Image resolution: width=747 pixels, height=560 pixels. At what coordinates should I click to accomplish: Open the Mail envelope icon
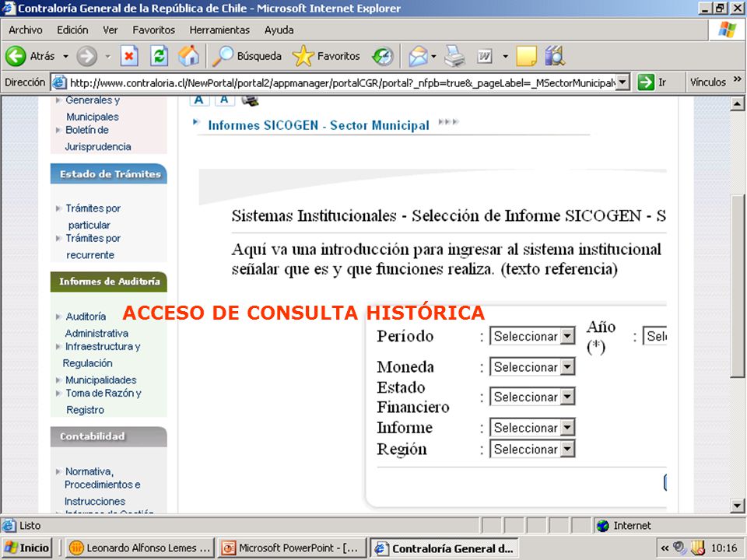pyautogui.click(x=418, y=56)
